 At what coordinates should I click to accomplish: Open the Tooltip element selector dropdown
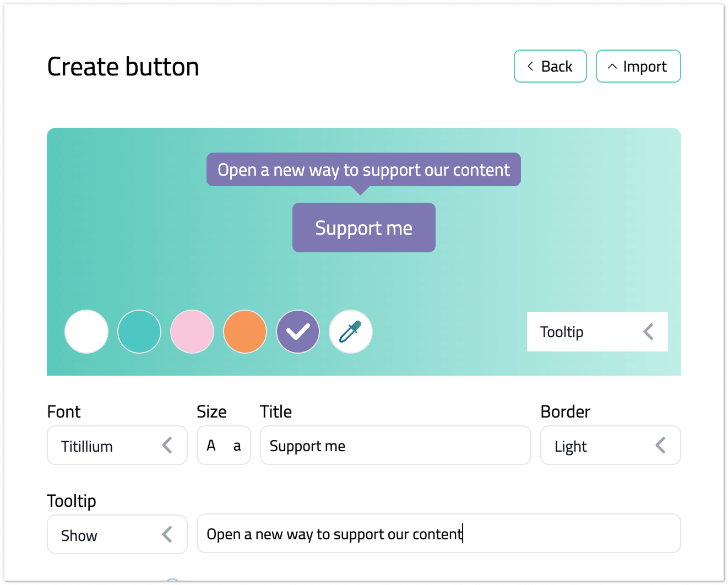597,332
